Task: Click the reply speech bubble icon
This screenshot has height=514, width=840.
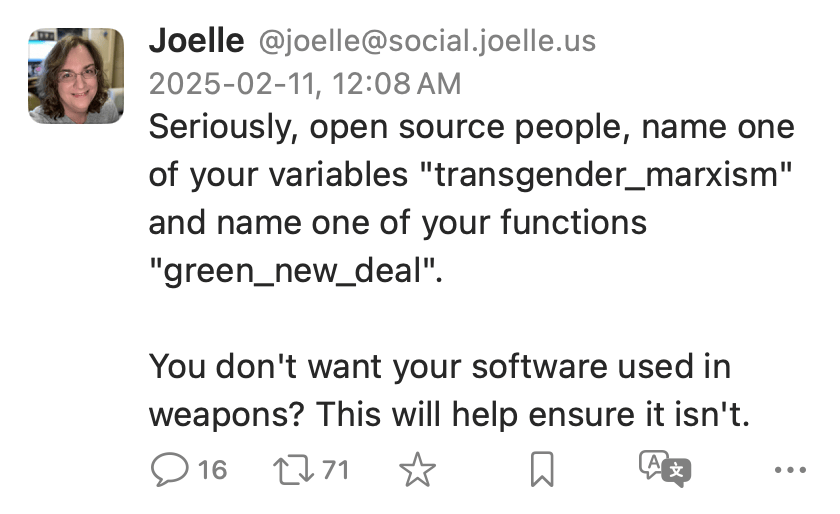Action: tap(169, 469)
